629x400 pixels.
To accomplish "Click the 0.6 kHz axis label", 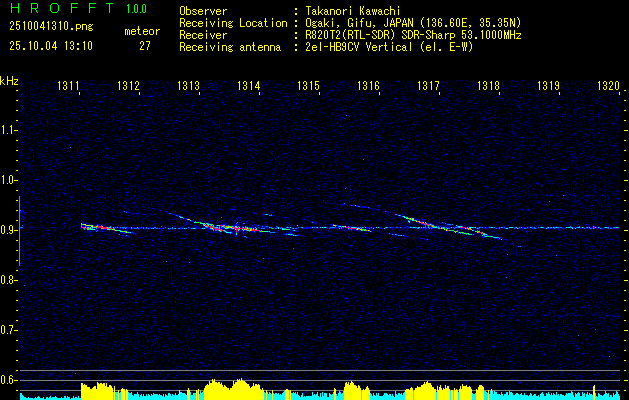I will [8, 380].
